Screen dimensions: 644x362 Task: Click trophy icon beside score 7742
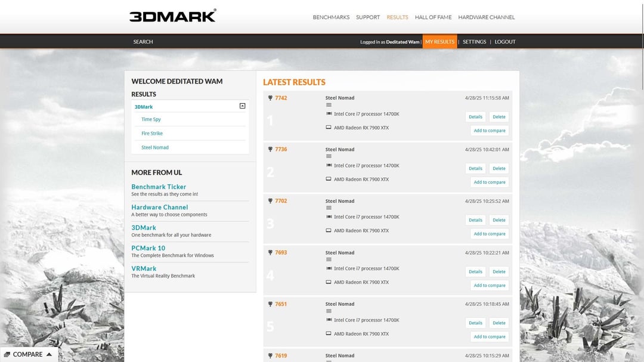click(270, 98)
